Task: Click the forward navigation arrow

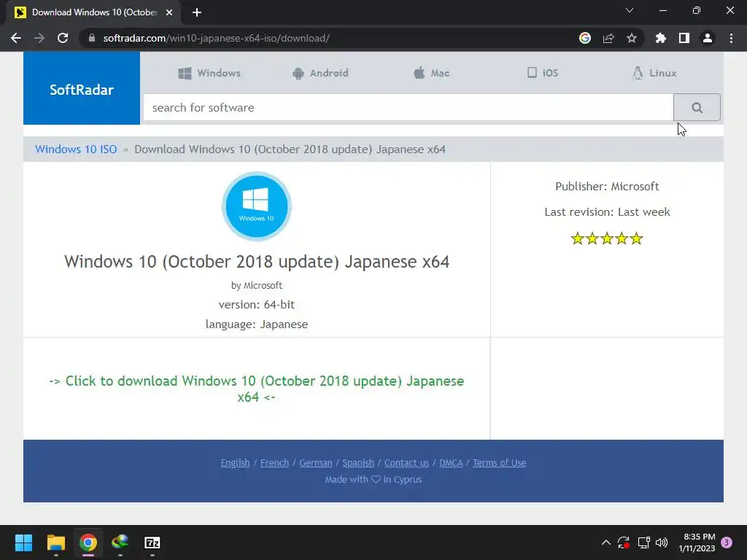Action: (x=39, y=38)
